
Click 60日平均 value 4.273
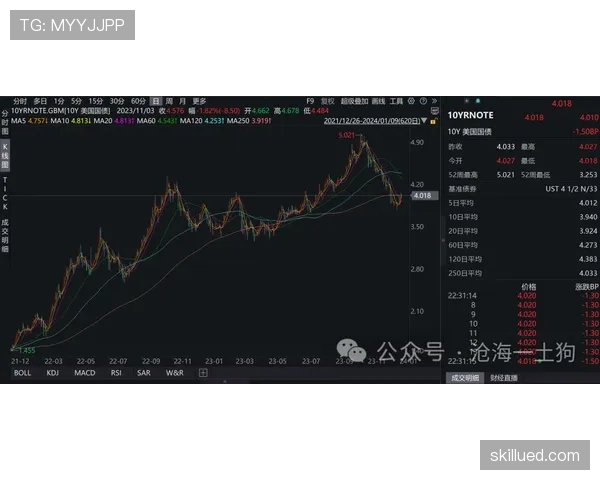tap(588, 245)
